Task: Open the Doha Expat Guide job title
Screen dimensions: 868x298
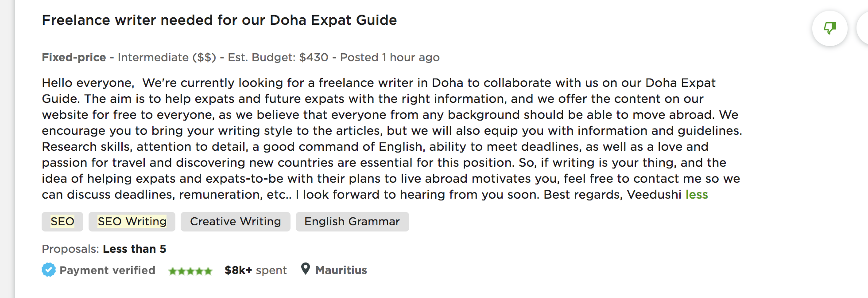Action: coord(219,20)
